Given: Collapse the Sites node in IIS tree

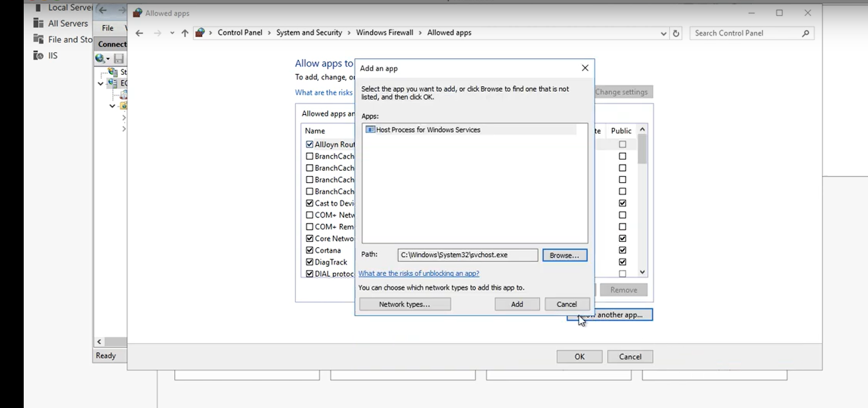Looking at the screenshot, I should pos(112,106).
